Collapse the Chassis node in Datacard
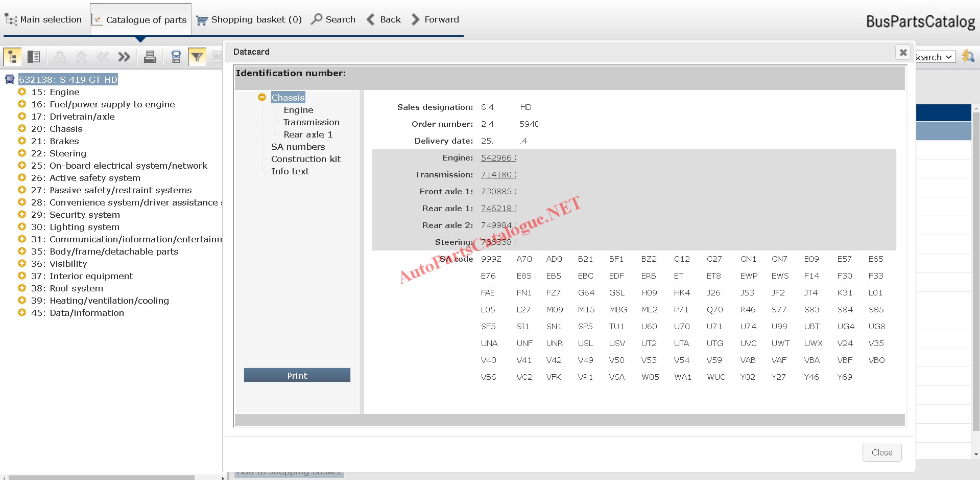 click(x=262, y=97)
